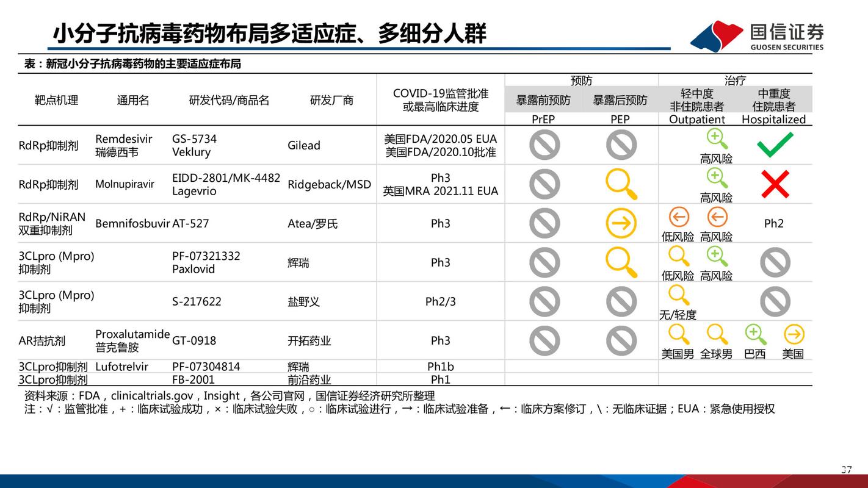The width and height of the screenshot is (868, 488).
Task: Select the 预防 column header
Action: coord(580,79)
